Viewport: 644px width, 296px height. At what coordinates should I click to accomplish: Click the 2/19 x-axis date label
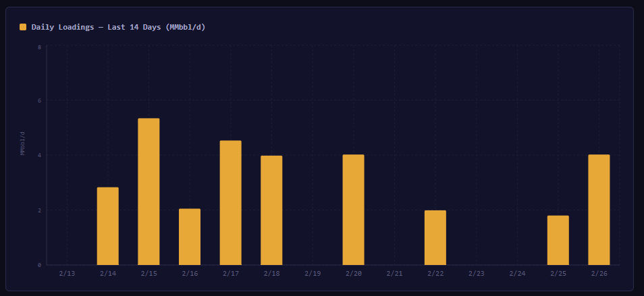tap(313, 274)
